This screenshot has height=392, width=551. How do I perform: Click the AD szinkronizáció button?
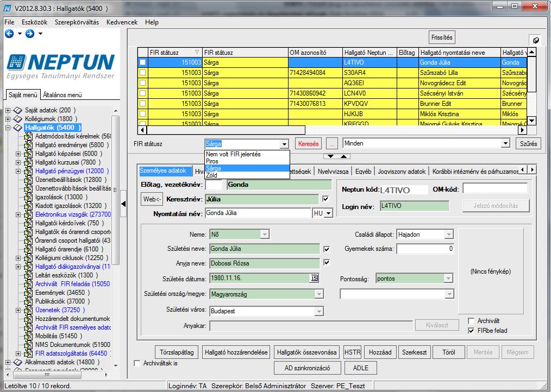click(308, 368)
